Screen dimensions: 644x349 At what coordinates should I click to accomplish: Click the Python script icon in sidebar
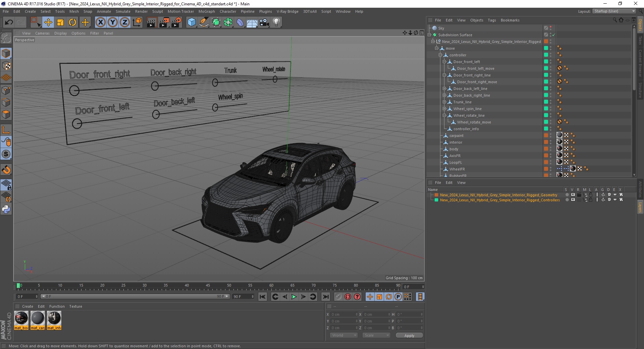click(6, 209)
